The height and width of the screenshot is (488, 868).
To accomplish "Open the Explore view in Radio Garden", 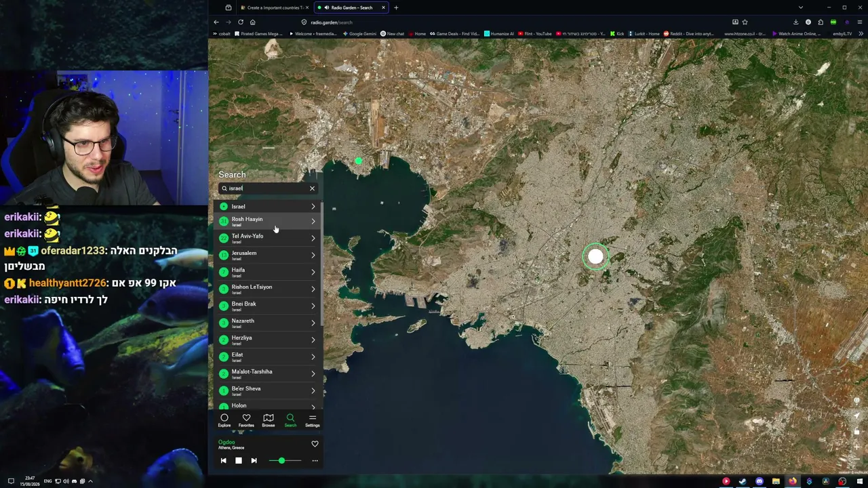I will click(x=224, y=420).
